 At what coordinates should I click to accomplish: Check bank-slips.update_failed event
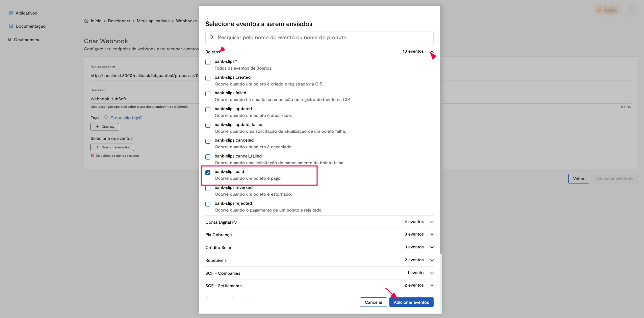[x=208, y=125]
